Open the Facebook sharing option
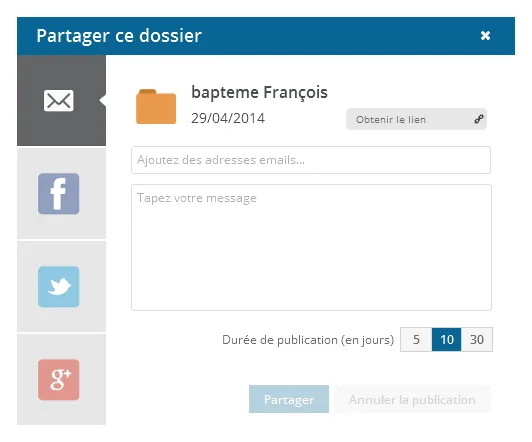The height and width of the screenshot is (442, 532). 59,194
